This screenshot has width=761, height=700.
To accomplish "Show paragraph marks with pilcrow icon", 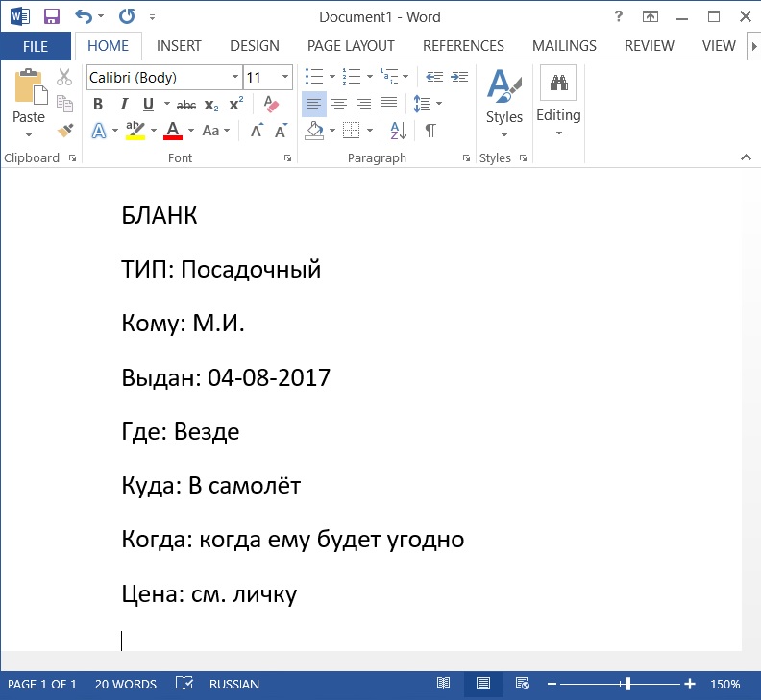I will coord(430,131).
